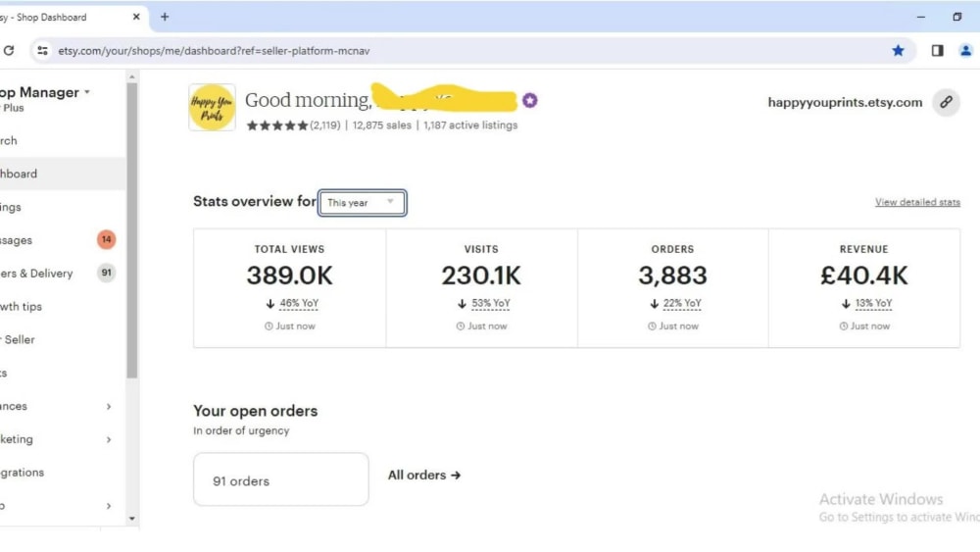
Task: Open site information icon in address bar
Action: pos(42,51)
